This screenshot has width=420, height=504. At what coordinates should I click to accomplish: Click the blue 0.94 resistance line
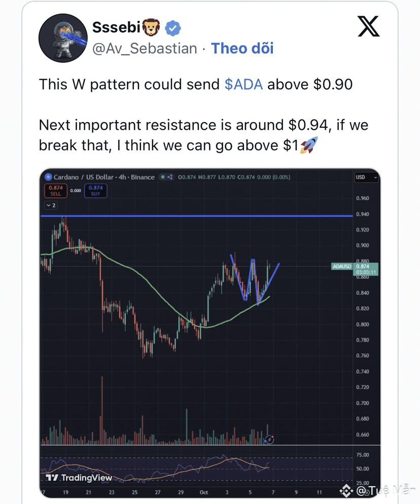(x=197, y=216)
